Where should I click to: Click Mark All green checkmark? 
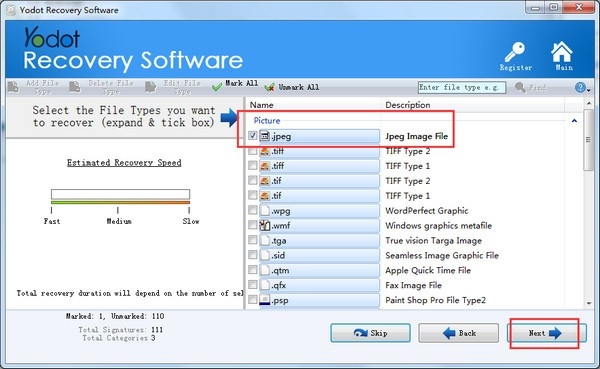point(217,87)
